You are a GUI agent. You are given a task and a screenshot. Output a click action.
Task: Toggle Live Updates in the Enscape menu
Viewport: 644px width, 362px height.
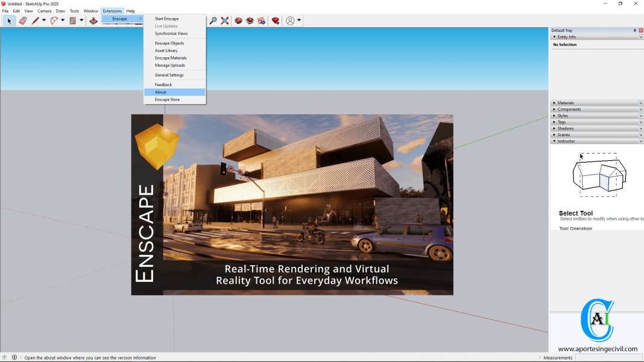click(x=166, y=26)
